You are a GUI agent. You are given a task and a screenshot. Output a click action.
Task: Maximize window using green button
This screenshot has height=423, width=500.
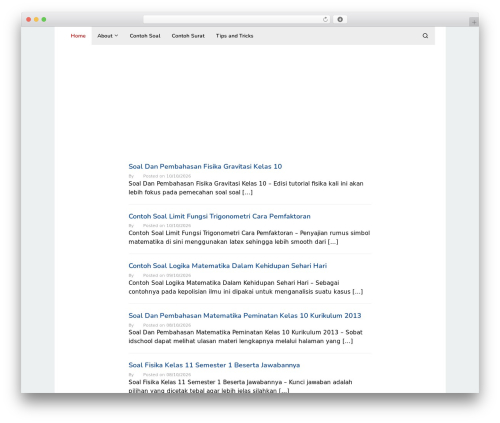pos(44,19)
